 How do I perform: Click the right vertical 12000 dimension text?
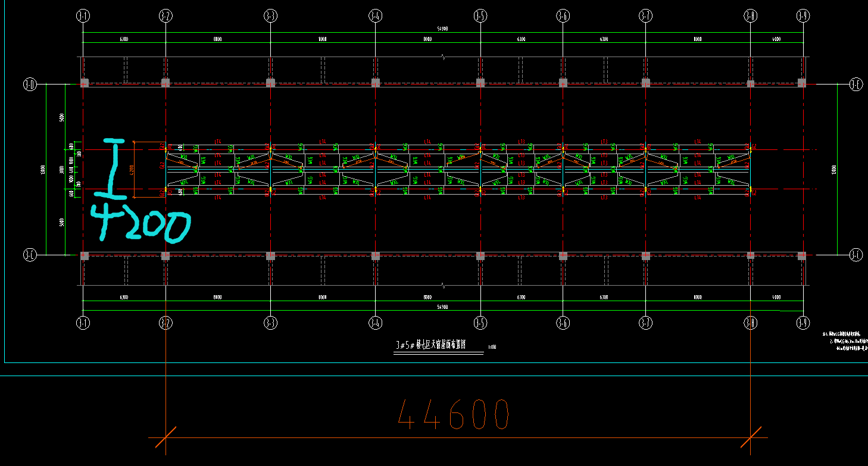[x=833, y=170]
